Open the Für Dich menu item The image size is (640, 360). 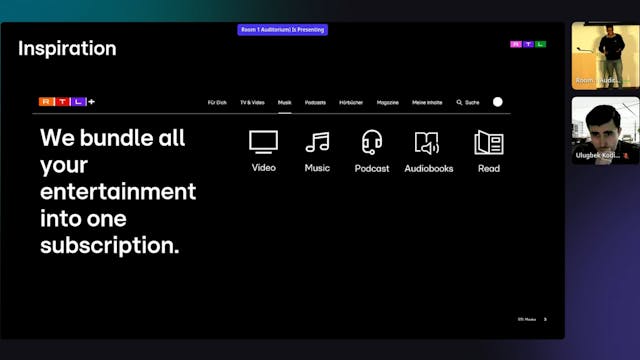217,102
